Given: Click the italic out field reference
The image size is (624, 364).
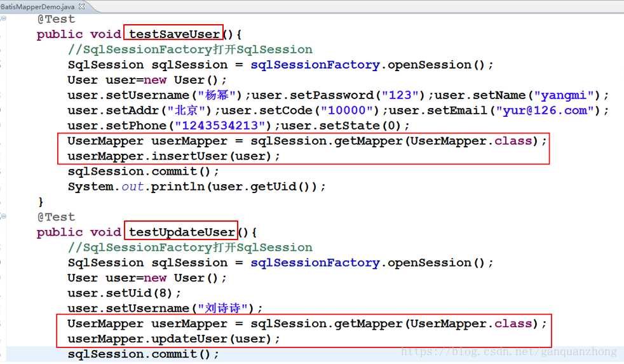Looking at the screenshot, I should [x=132, y=187].
